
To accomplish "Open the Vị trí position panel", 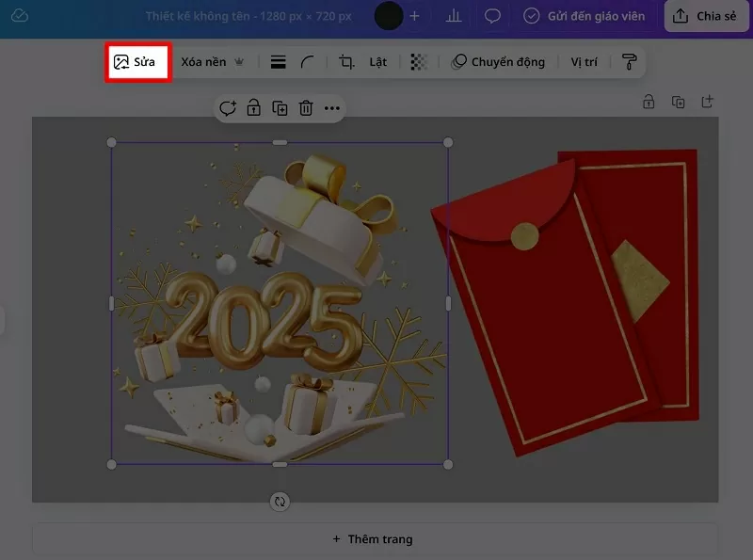I will [584, 62].
